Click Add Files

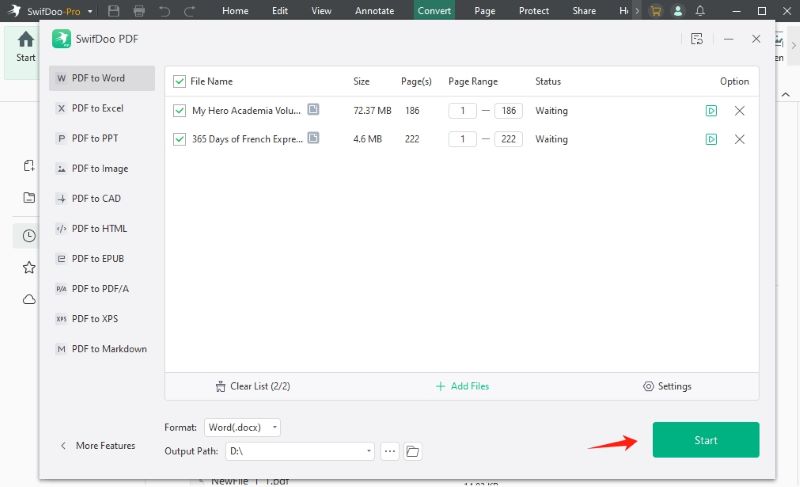coord(462,386)
